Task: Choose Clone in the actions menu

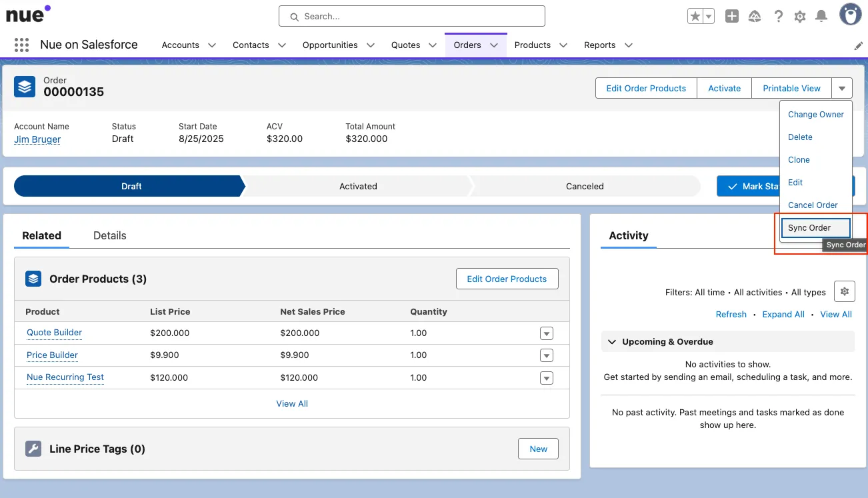Action: 799,160
